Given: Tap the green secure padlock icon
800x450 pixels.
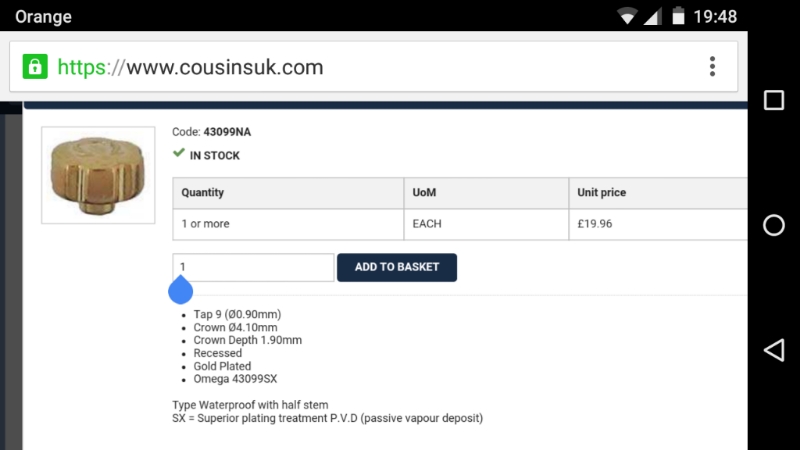Looking at the screenshot, I should point(35,67).
